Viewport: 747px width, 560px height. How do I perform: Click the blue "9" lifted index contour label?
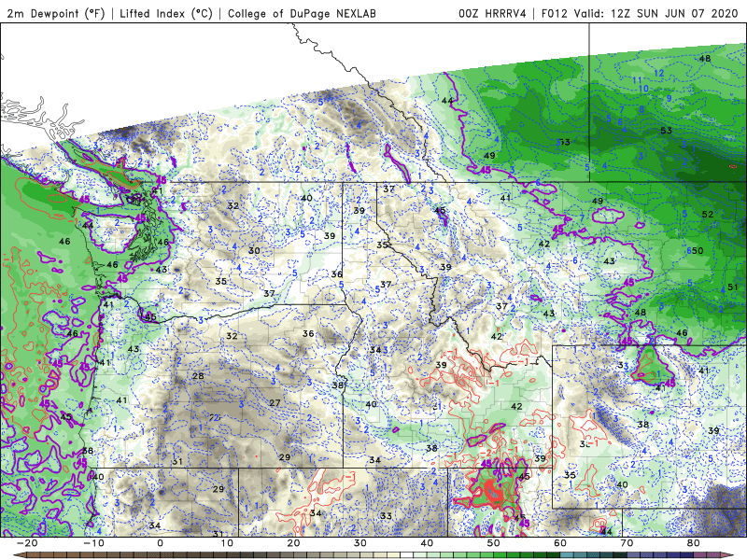pyautogui.click(x=669, y=99)
